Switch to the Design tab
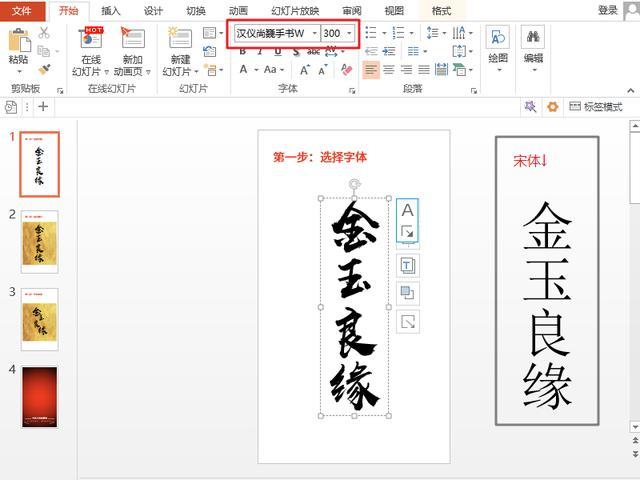640x480 pixels. click(153, 11)
